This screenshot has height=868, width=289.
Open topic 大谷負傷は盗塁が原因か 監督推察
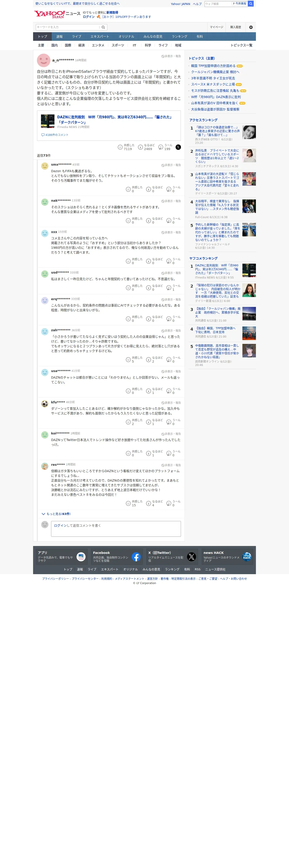coord(215,109)
